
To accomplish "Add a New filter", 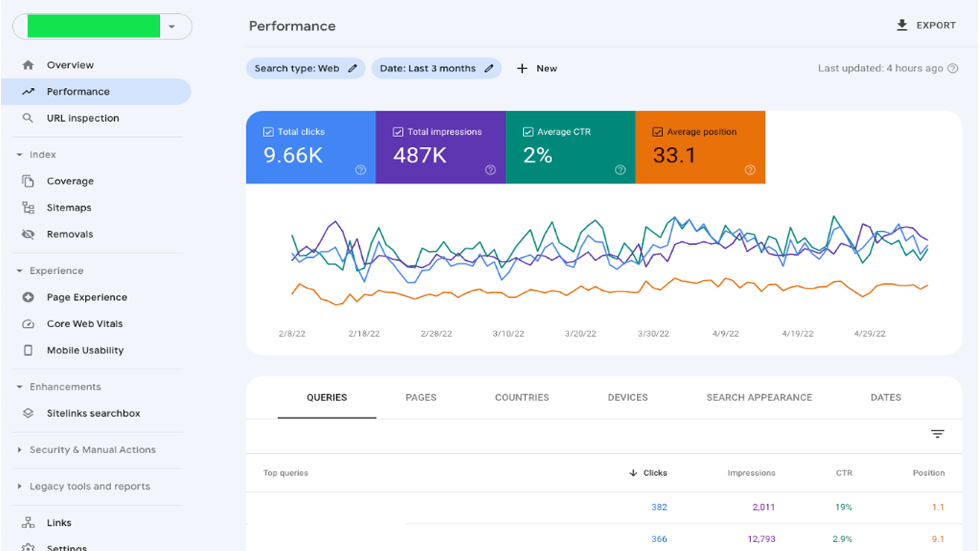I will pyautogui.click(x=537, y=68).
